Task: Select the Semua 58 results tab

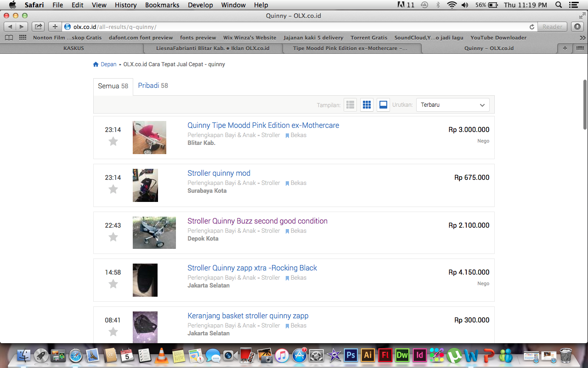Action: [x=113, y=86]
